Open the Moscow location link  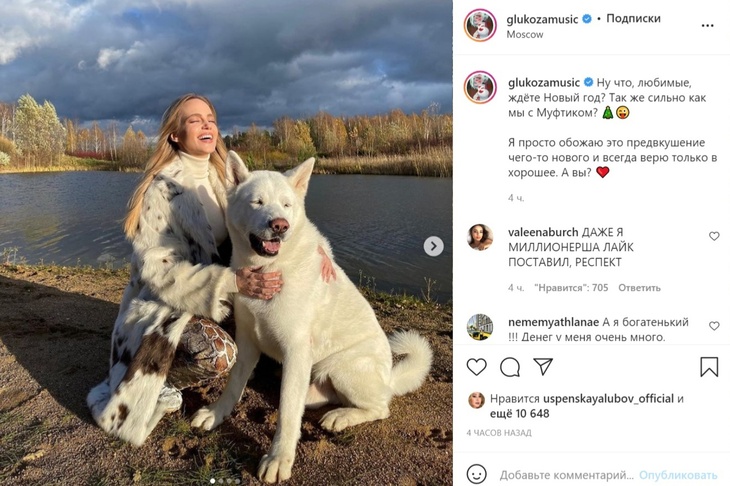click(x=525, y=34)
